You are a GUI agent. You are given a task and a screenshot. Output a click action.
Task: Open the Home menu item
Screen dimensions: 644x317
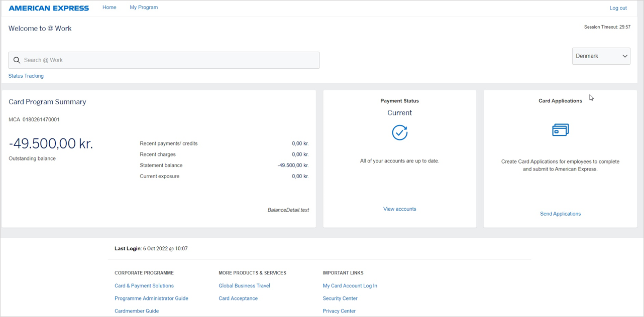[x=109, y=8]
